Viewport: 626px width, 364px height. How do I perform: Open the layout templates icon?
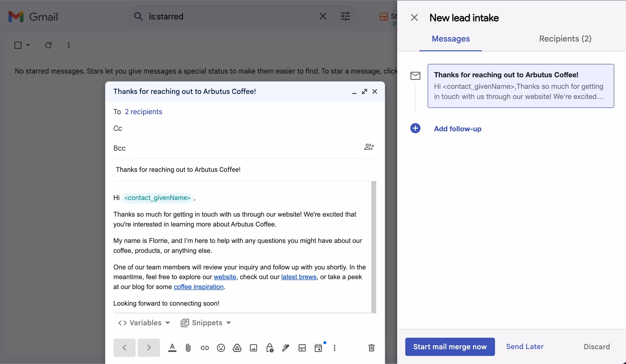pos(302,348)
